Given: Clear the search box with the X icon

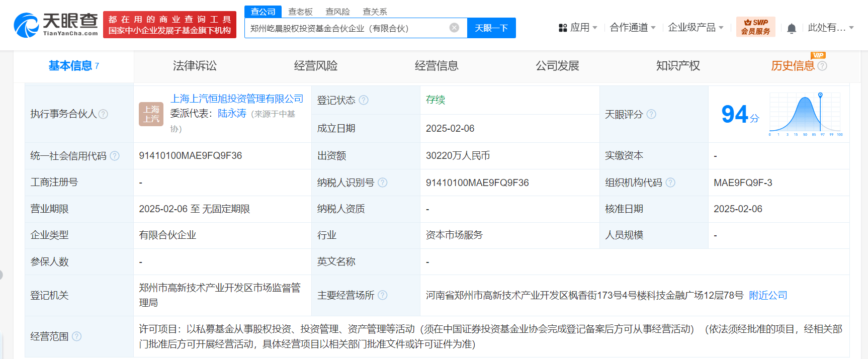Looking at the screenshot, I should point(454,28).
